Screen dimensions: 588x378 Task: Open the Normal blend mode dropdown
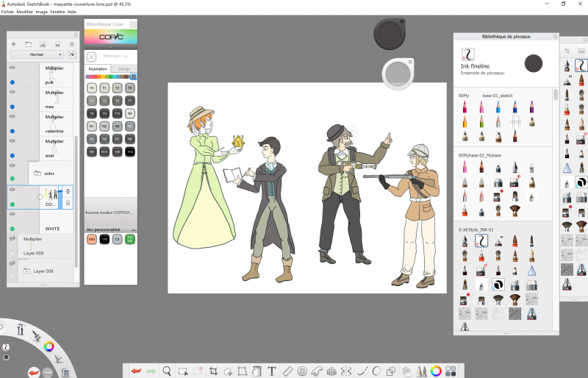coord(37,54)
